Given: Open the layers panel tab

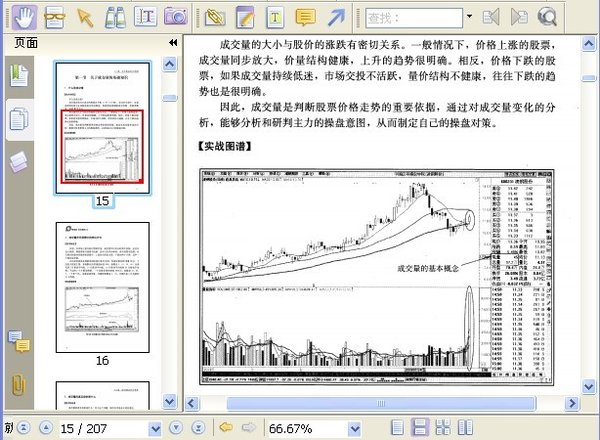Looking at the screenshot, I should [18, 162].
